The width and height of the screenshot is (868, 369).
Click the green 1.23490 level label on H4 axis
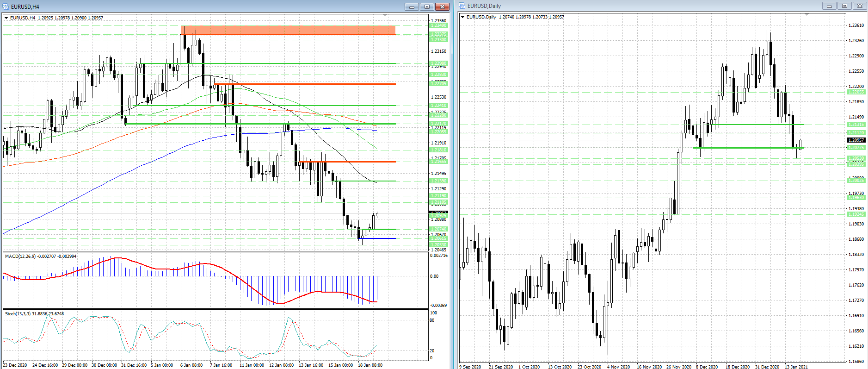pos(438,25)
